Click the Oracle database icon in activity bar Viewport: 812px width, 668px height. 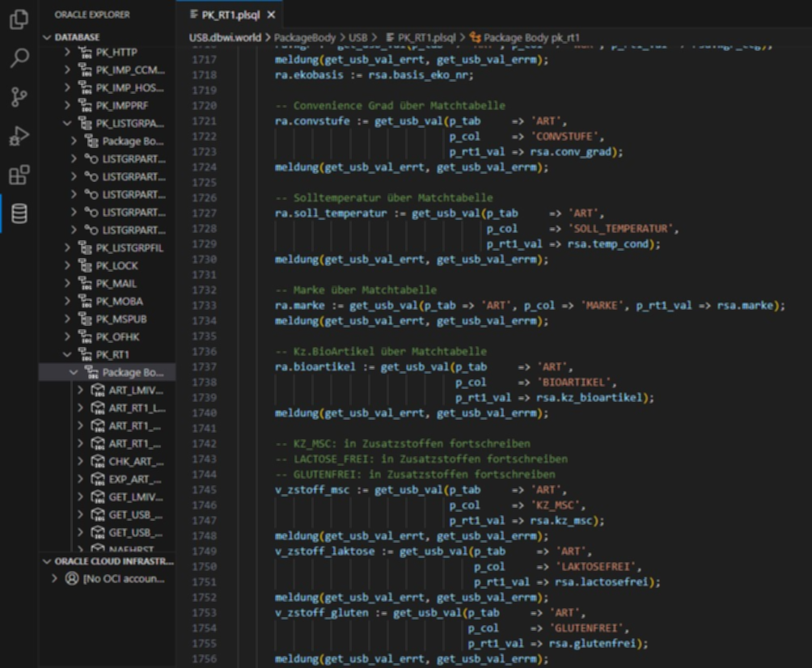tap(19, 214)
